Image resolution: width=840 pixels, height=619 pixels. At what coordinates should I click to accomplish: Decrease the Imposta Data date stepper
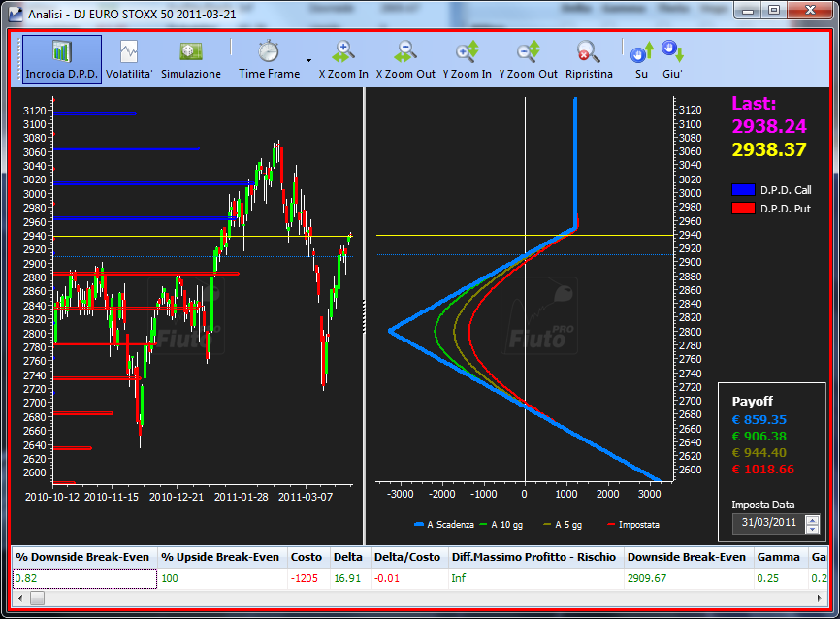click(813, 529)
